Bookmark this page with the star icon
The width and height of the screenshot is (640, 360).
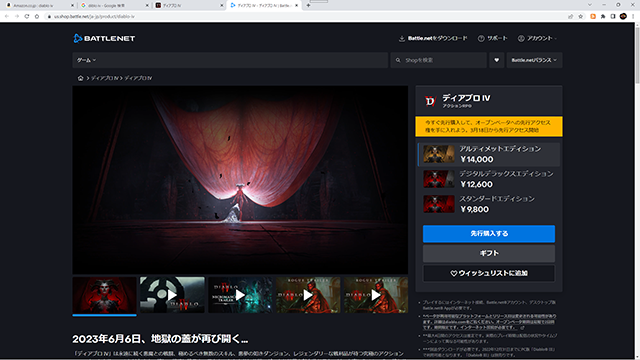[580, 16]
